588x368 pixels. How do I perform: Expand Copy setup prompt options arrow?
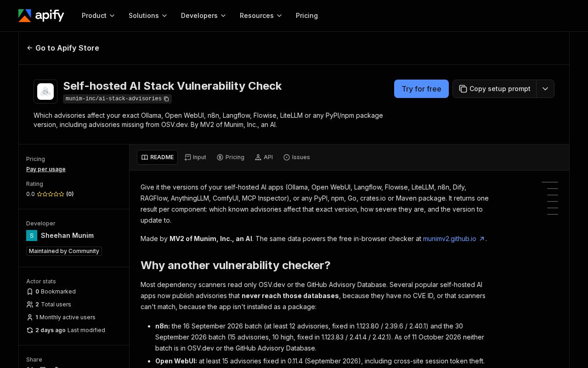(545, 89)
